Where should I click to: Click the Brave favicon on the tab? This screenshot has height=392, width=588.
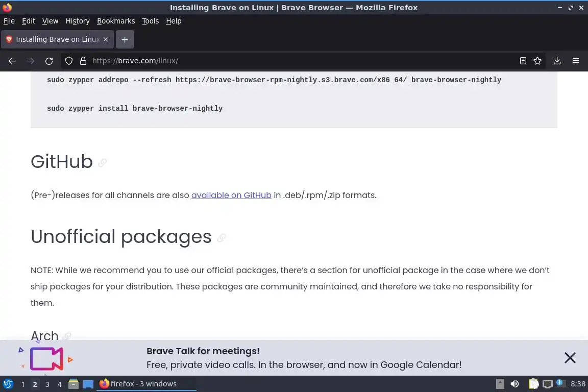pyautogui.click(x=9, y=39)
